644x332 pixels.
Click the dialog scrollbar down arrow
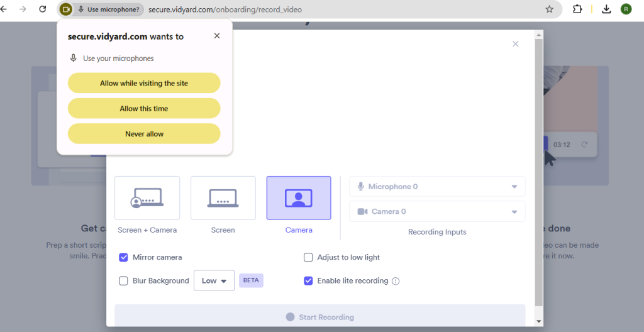coord(539,322)
